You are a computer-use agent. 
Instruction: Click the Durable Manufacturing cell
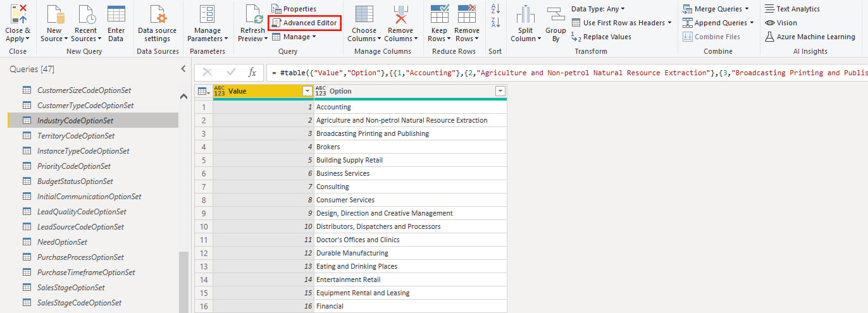[410, 253]
